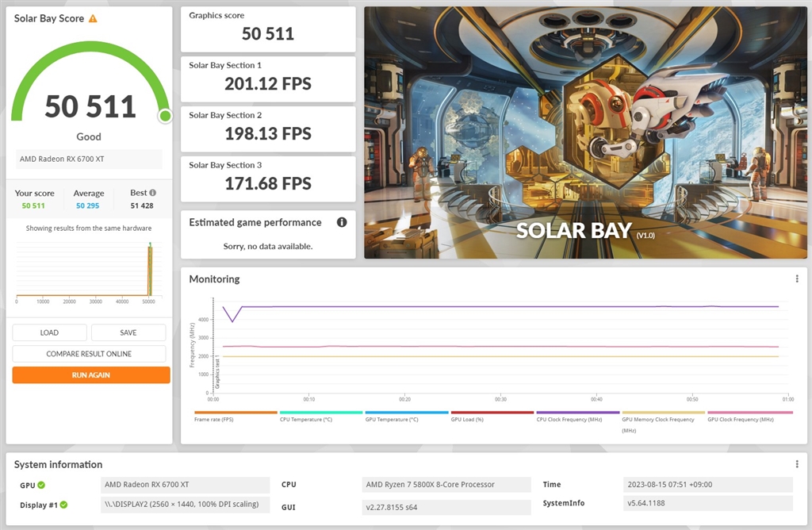Click the System information heading

tap(58, 464)
